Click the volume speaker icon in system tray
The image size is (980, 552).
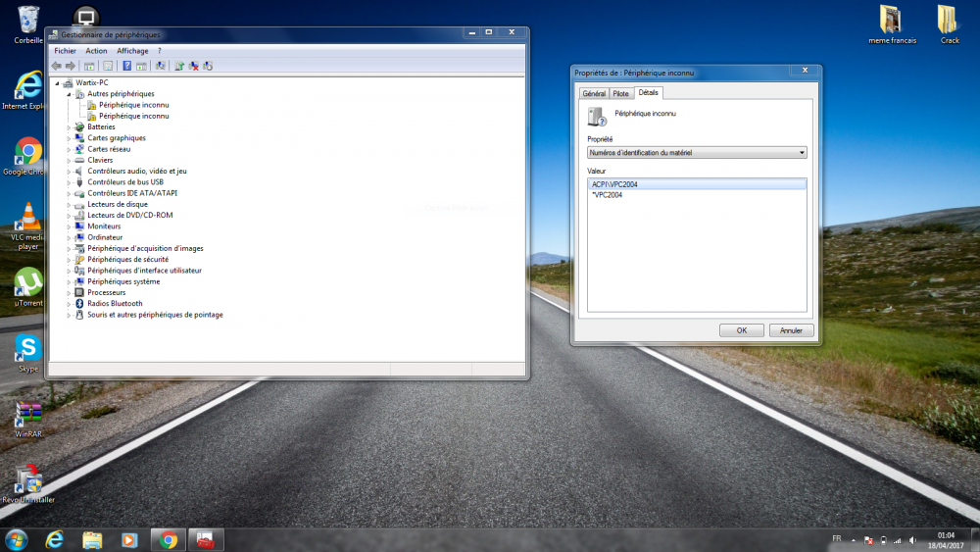click(x=912, y=540)
